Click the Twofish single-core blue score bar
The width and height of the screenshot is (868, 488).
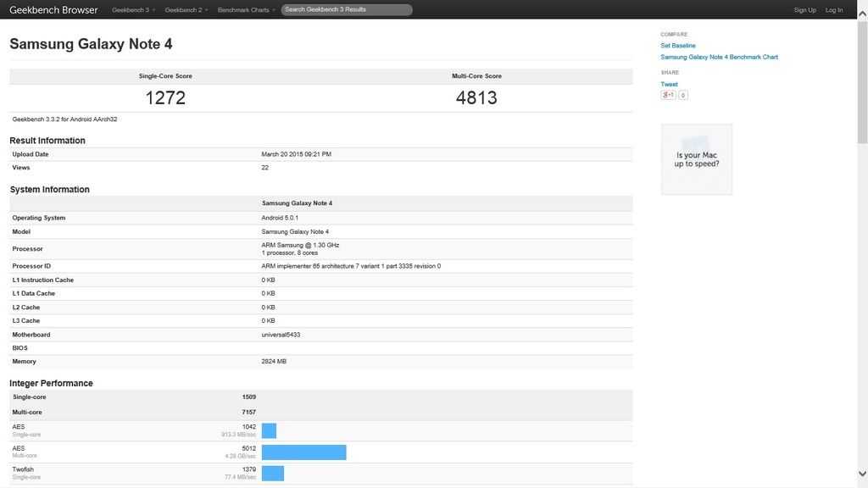point(272,473)
